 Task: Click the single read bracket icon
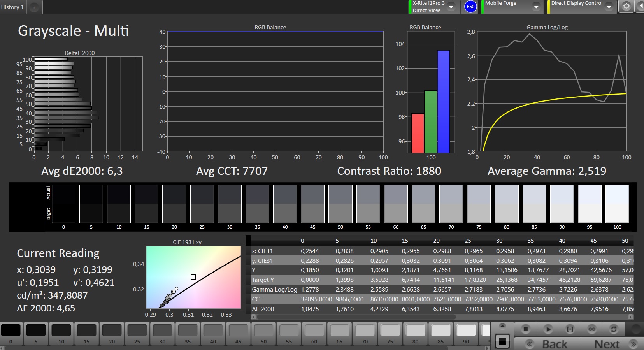pos(570,329)
